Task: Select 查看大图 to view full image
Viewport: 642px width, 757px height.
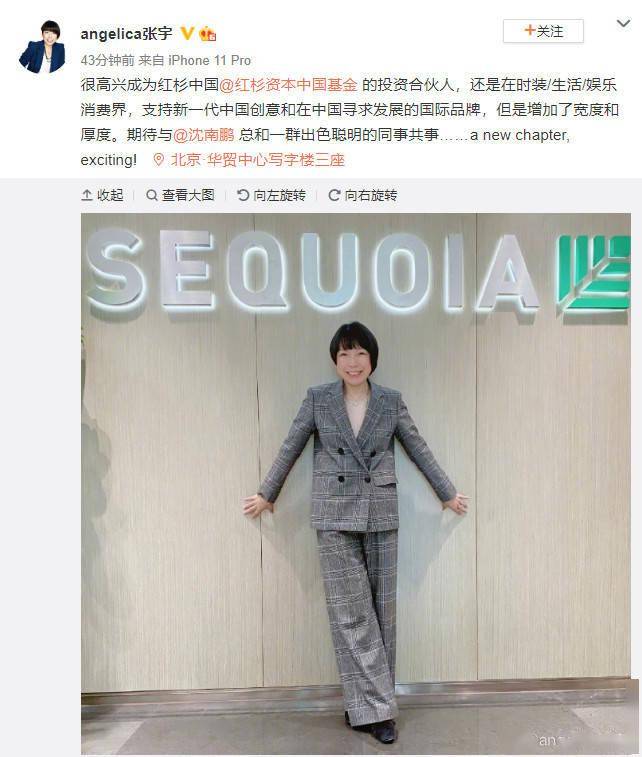Action: pyautogui.click(x=180, y=195)
